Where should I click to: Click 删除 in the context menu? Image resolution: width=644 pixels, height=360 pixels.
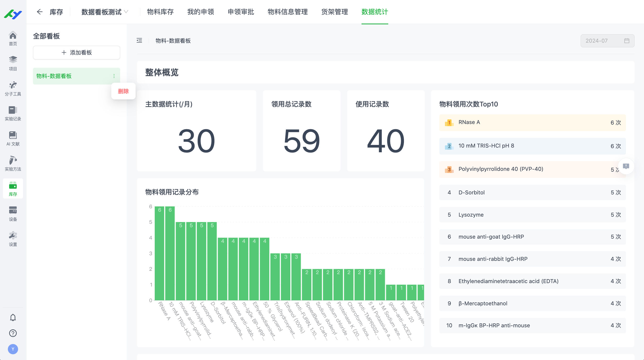(x=123, y=91)
